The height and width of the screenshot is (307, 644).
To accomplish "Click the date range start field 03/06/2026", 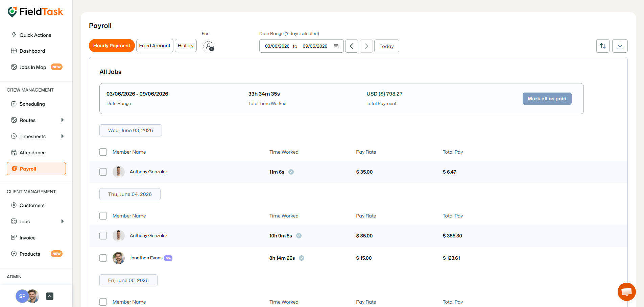I will pos(277,46).
